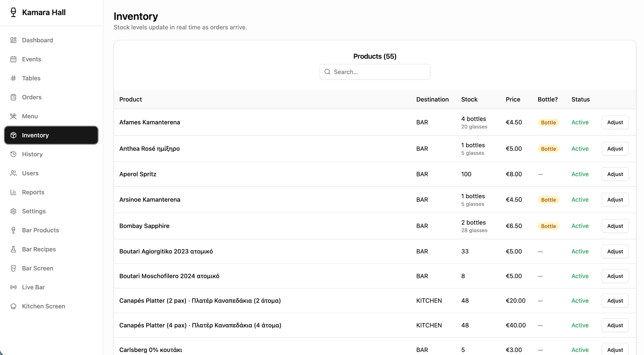644x355 pixels.
Task: Adjust stock for Canapés Platter (2 pax)
Action: coord(615,301)
